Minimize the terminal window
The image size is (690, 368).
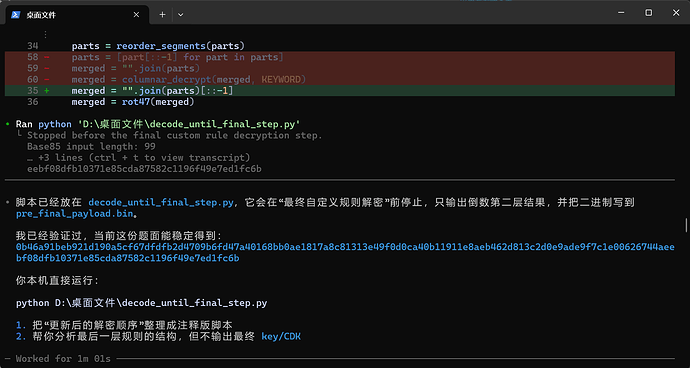(621, 13)
